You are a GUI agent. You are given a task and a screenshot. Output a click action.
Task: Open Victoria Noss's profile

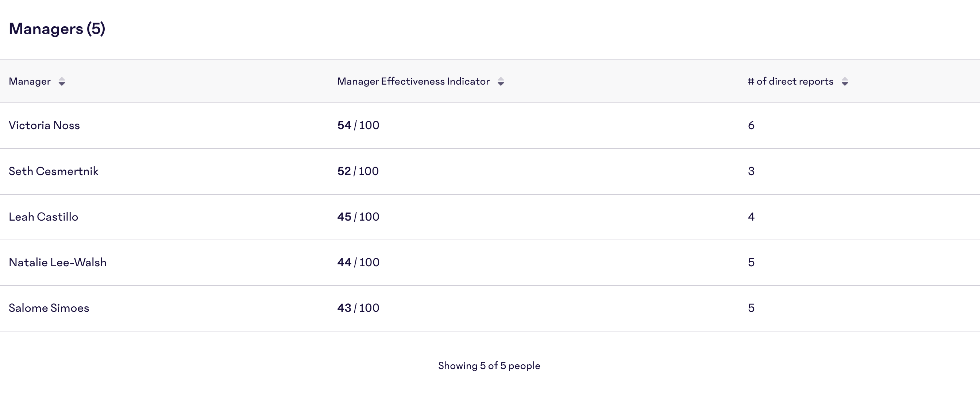45,125
